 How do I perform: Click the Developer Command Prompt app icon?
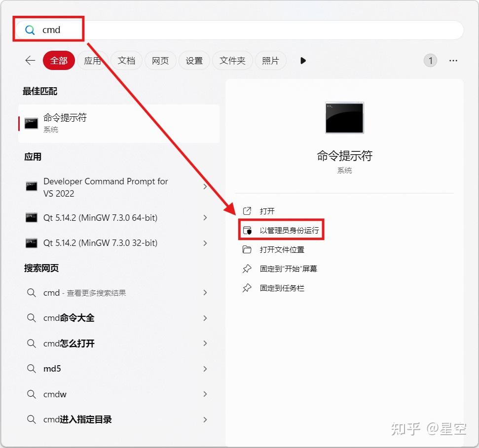(x=32, y=186)
